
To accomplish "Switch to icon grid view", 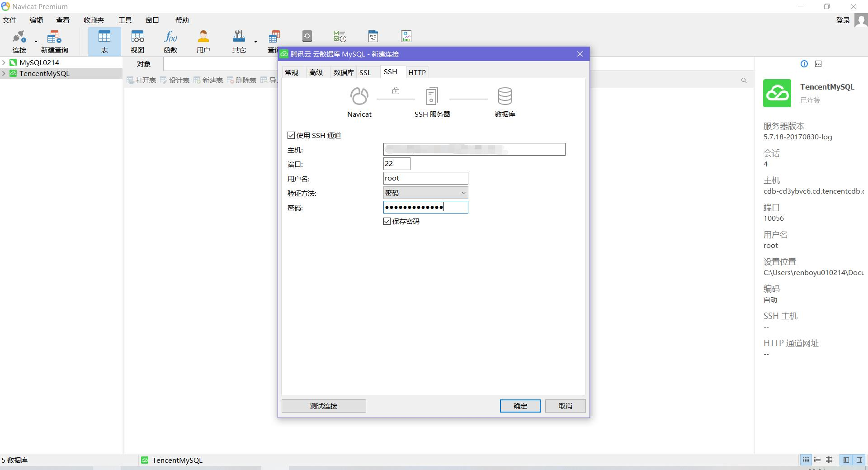I will coord(806,460).
